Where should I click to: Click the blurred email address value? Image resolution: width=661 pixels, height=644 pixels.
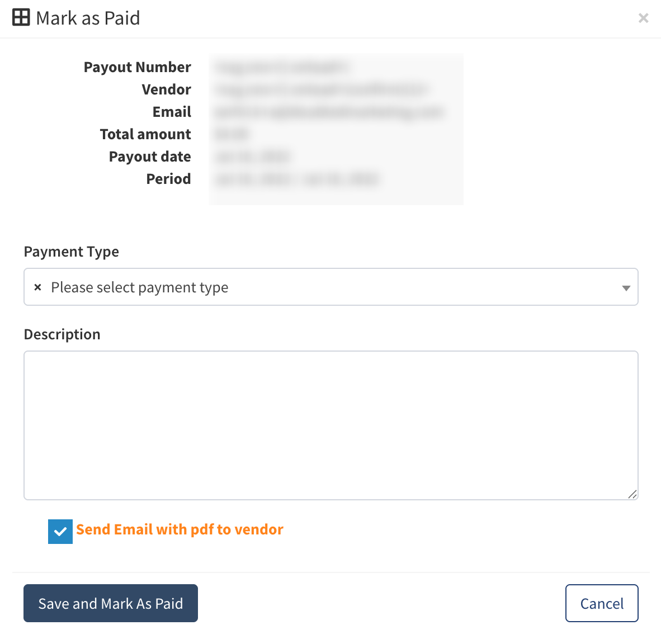click(x=329, y=112)
